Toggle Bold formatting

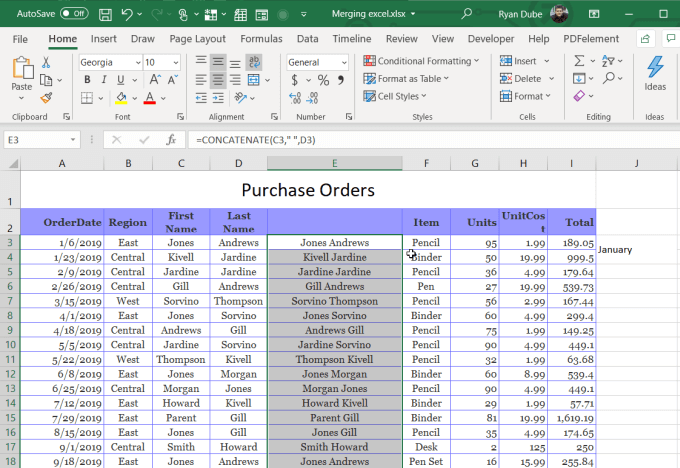click(x=86, y=80)
